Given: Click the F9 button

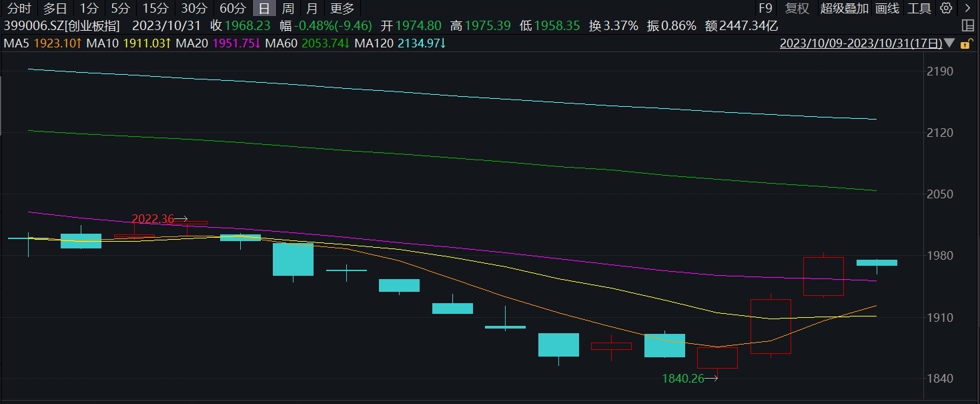Looking at the screenshot, I should [765, 9].
